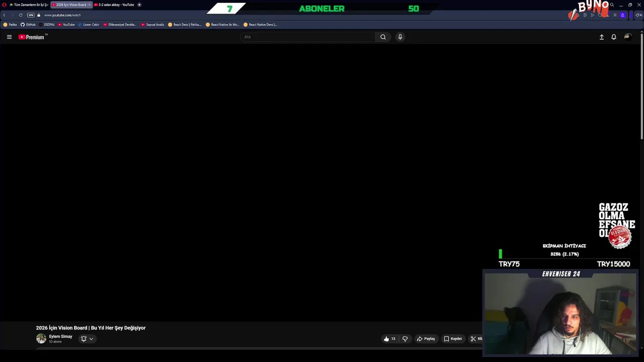The height and width of the screenshot is (362, 644).
Task: Switch to 'Tüm Zamanların En İyi' tab
Action: click(x=28, y=5)
